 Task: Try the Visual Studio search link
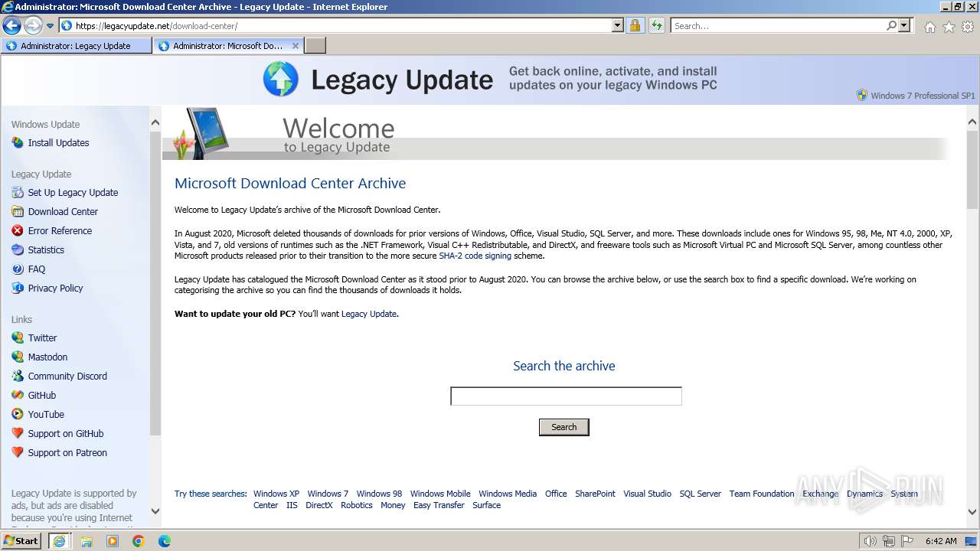point(647,494)
